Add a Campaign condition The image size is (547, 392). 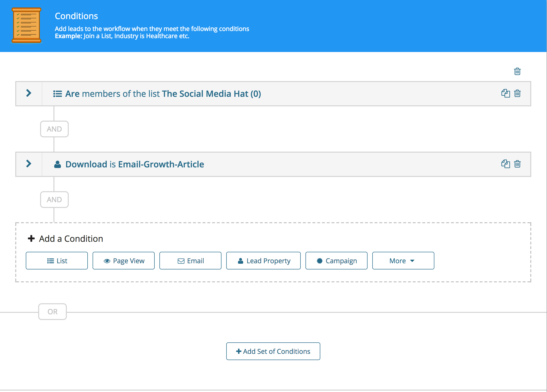click(x=336, y=261)
